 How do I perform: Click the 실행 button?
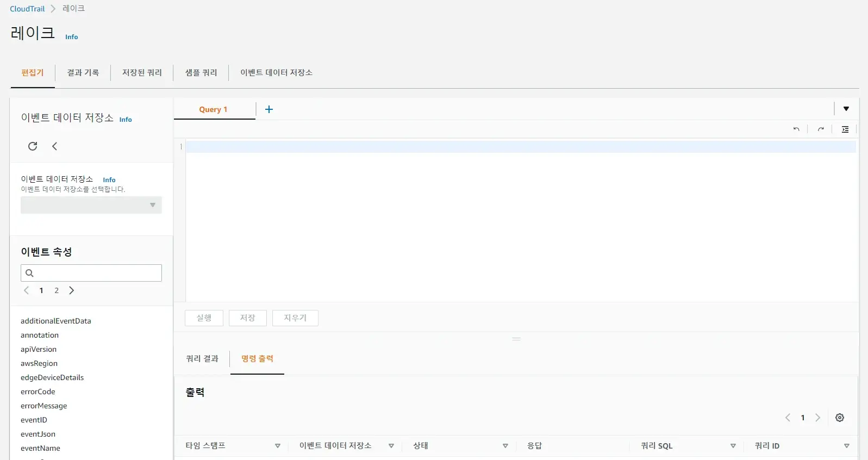(204, 318)
